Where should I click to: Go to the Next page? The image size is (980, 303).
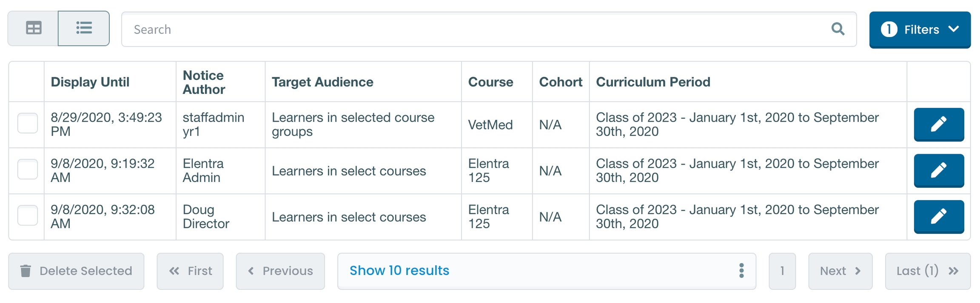pyautogui.click(x=840, y=271)
